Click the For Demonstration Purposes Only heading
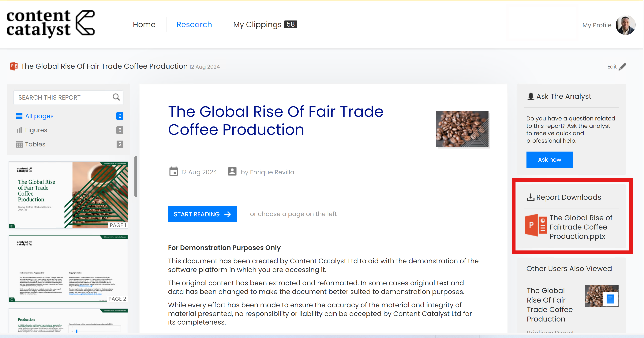Image resolution: width=644 pixels, height=338 pixels. click(224, 248)
